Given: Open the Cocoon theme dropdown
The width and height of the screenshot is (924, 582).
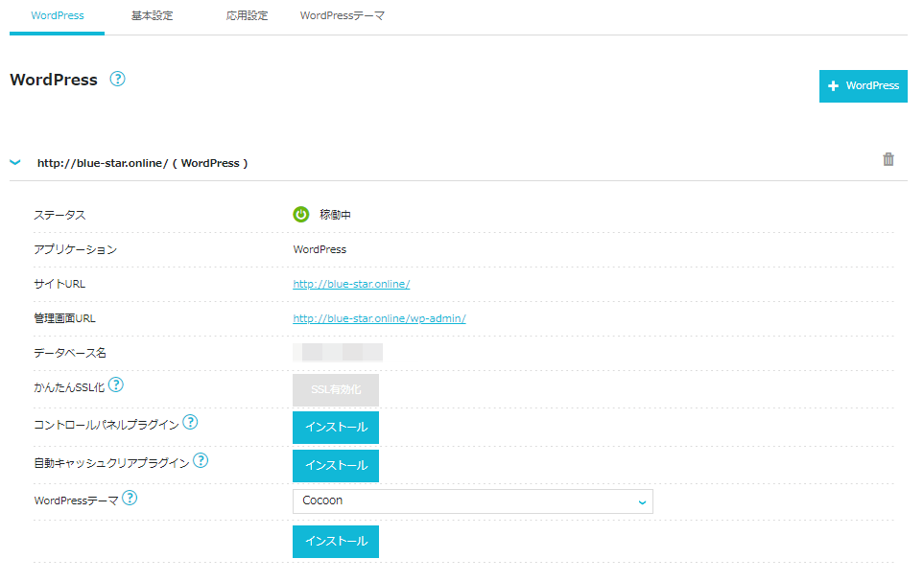Looking at the screenshot, I should pos(473,501).
